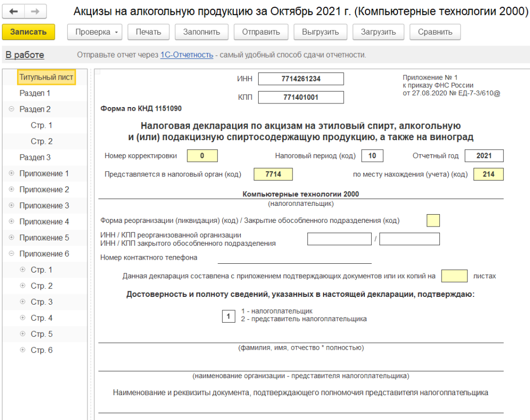Image resolution: width=530 pixels, height=420 pixels.
Task: Click the Номер корректировки field
Action: point(202,156)
